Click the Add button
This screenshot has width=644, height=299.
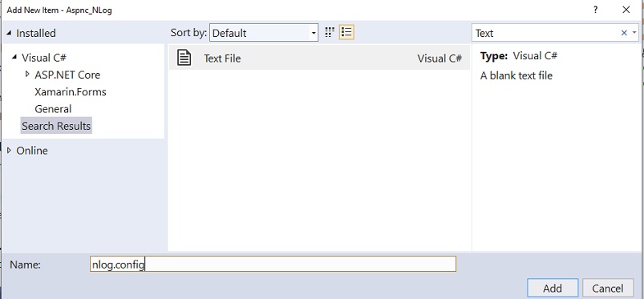tap(553, 288)
